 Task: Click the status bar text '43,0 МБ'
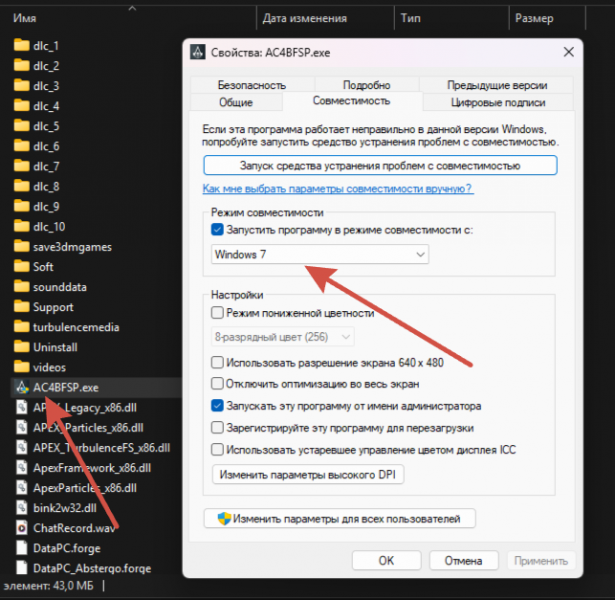(x=73, y=585)
